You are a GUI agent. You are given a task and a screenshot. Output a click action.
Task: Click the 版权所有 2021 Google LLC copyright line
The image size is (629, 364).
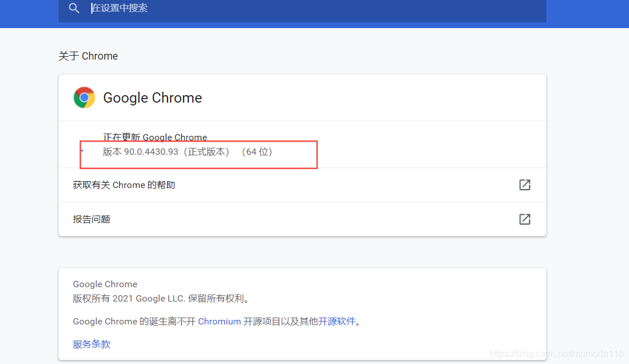point(162,299)
